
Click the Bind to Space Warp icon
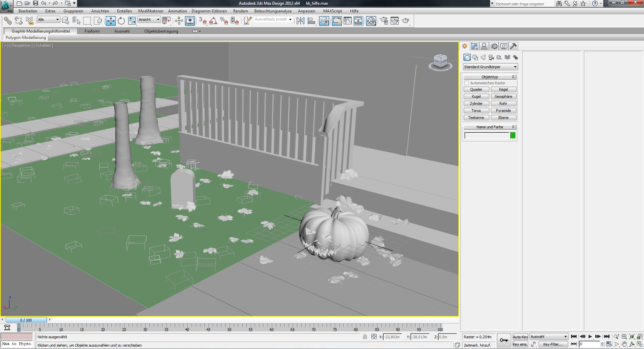coord(30,21)
